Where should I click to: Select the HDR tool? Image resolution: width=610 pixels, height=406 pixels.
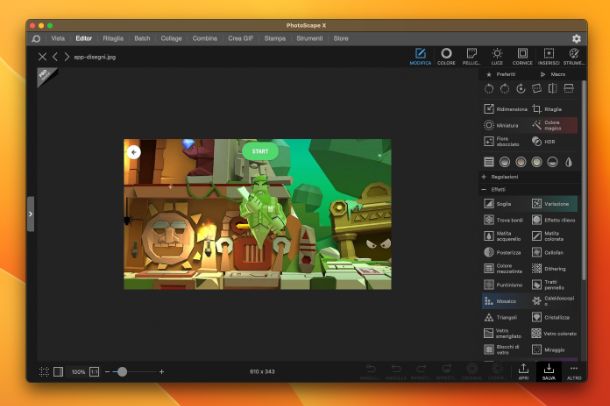[543, 142]
